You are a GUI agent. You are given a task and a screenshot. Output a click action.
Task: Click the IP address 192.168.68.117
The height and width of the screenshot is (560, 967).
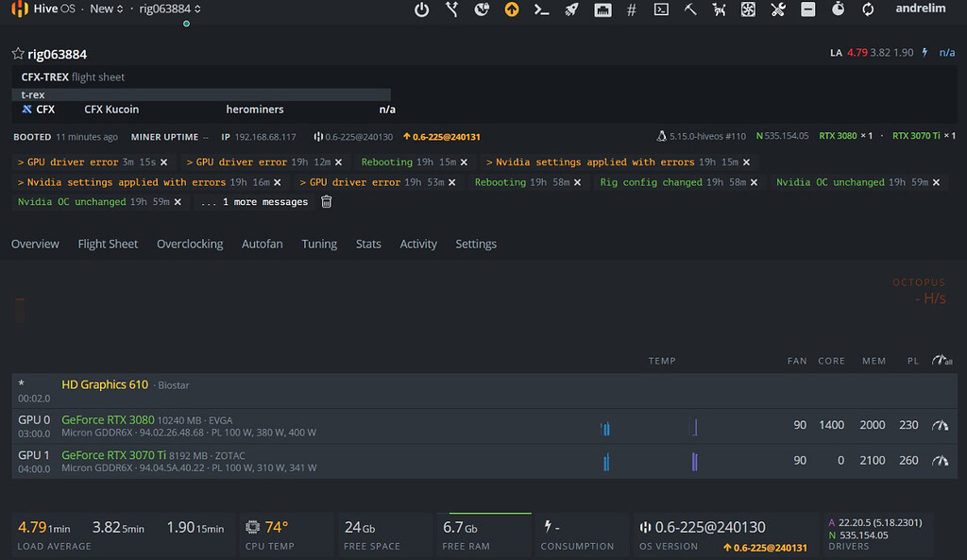(265, 137)
